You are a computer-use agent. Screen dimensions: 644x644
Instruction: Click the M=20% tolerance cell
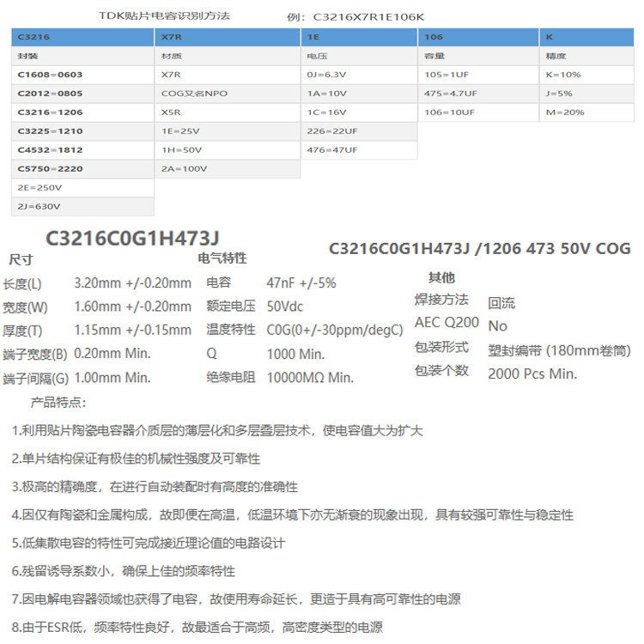click(587, 112)
